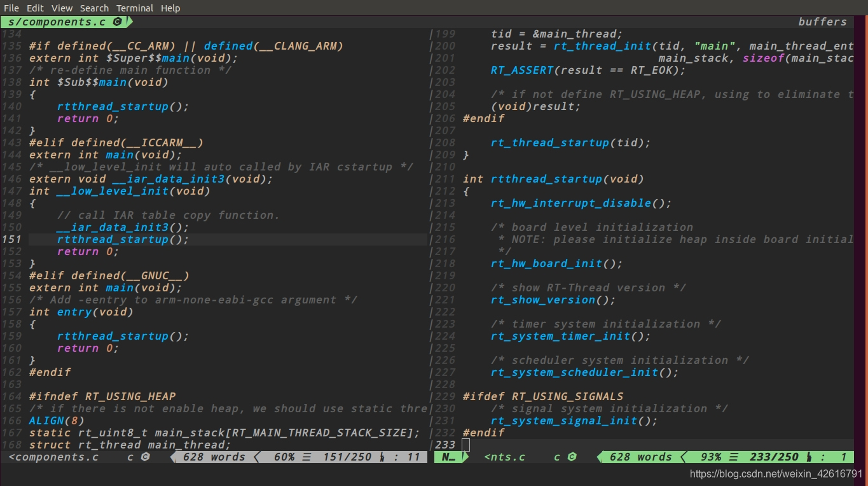Click the <components.c filename in left status line
Image resolution: width=868 pixels, height=486 pixels.
[54, 457]
